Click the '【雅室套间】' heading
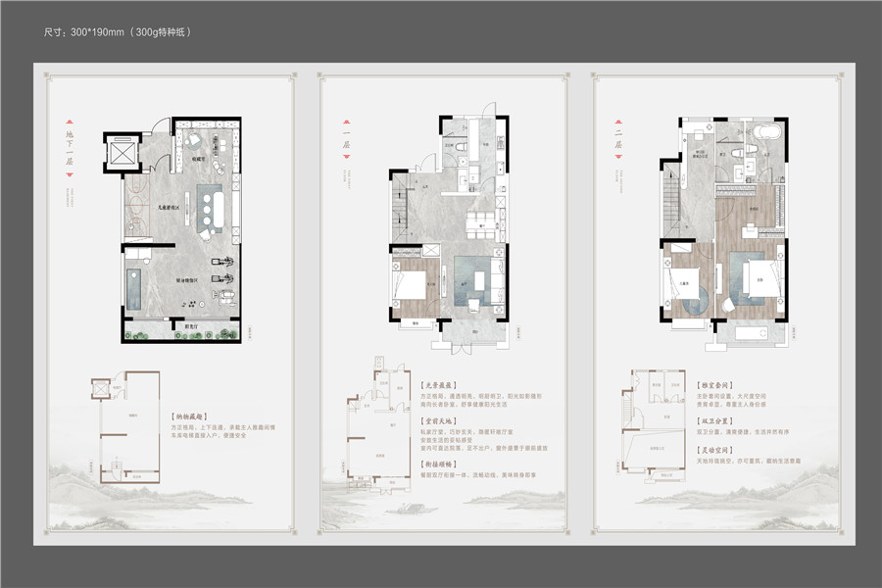Screen dimensions: 882x588 (x=715, y=385)
